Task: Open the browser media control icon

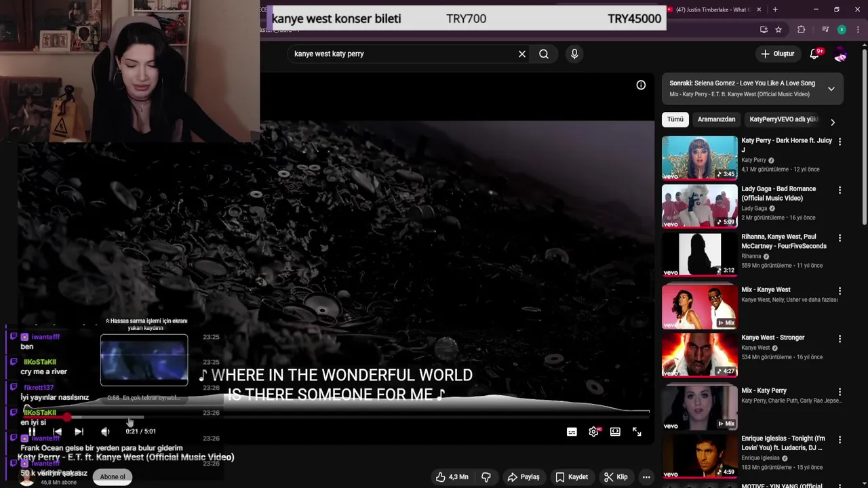Action: pyautogui.click(x=825, y=30)
